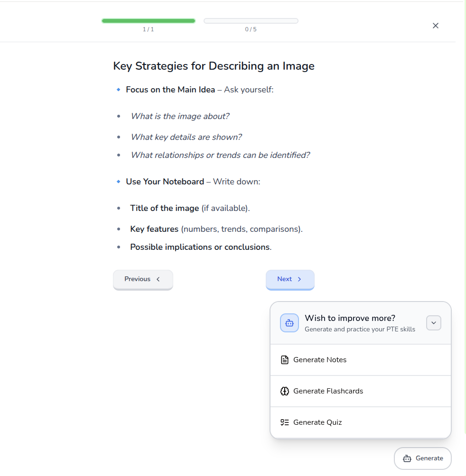The image size is (466, 476).
Task: Click the robot icon on the Generate button
Action: [407, 458]
